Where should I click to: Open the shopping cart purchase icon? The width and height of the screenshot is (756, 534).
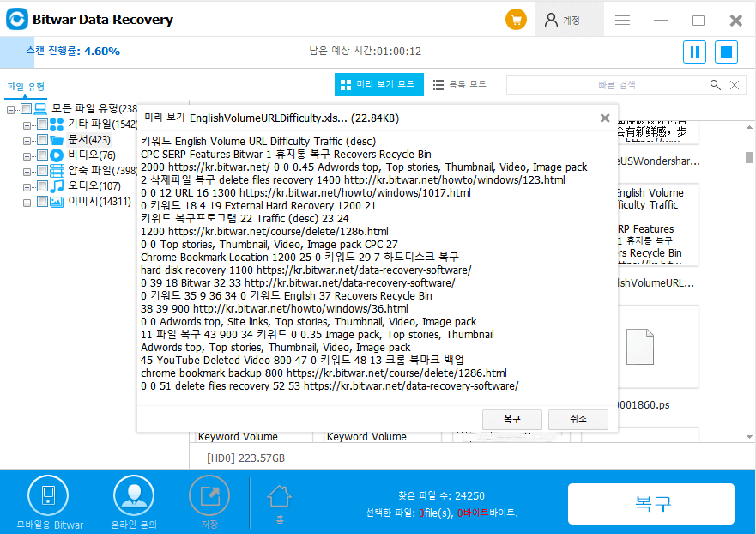(516, 20)
